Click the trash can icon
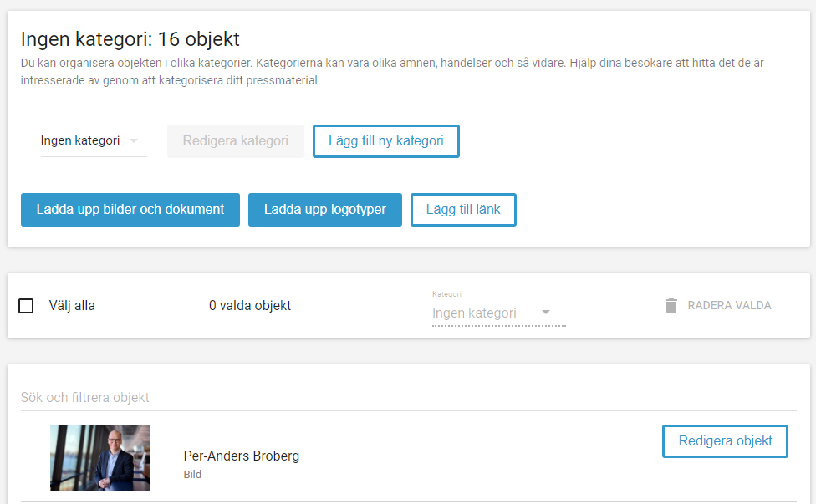The image size is (816, 504). [671, 306]
